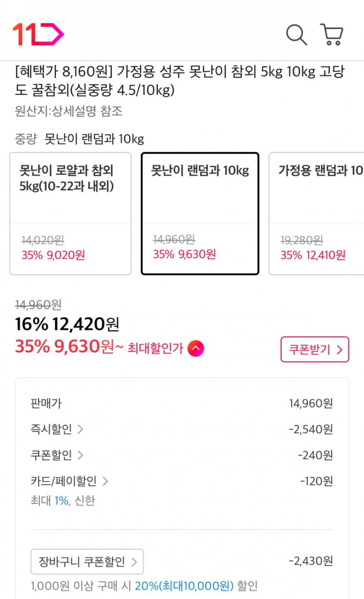Click the 11st logo
This screenshot has width=364, height=599.
pos(38,34)
